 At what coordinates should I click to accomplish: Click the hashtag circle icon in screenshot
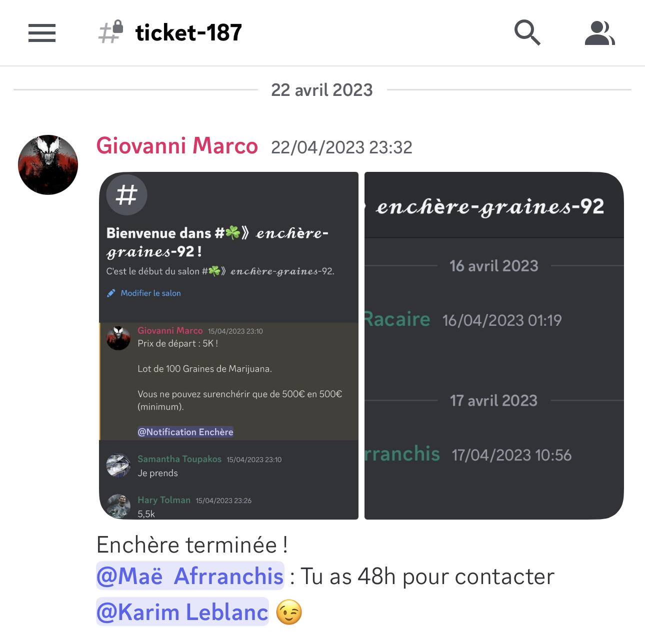coord(126,195)
